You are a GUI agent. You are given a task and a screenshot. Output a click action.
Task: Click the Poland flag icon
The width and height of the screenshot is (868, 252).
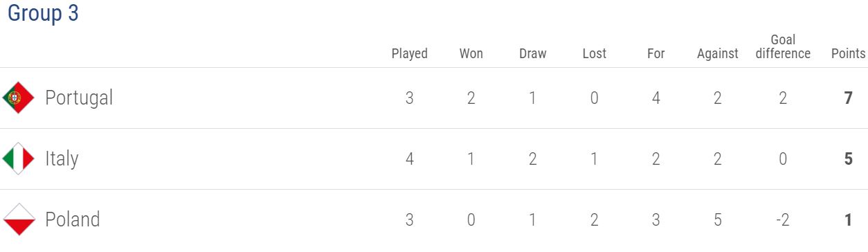pyautogui.click(x=18, y=219)
